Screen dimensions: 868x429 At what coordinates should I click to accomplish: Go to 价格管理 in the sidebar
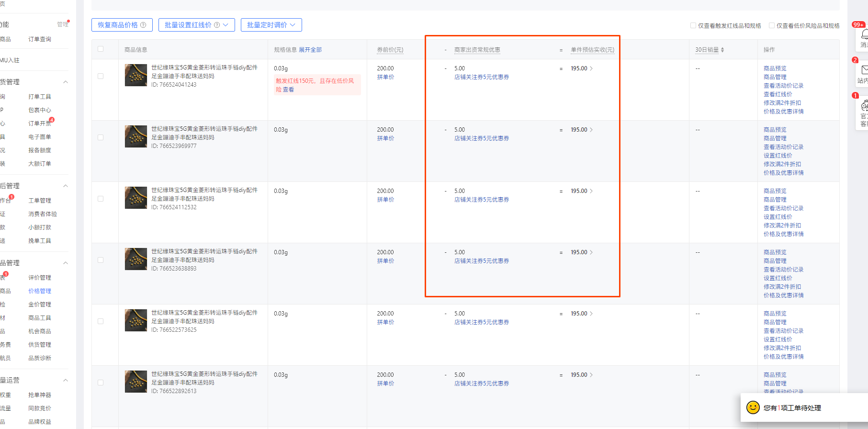pos(40,291)
